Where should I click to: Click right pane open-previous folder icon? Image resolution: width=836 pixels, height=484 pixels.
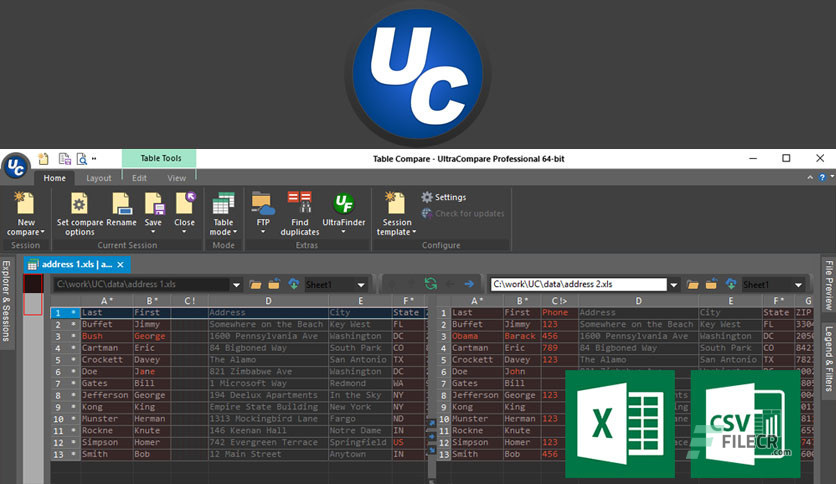pyautogui.click(x=711, y=284)
